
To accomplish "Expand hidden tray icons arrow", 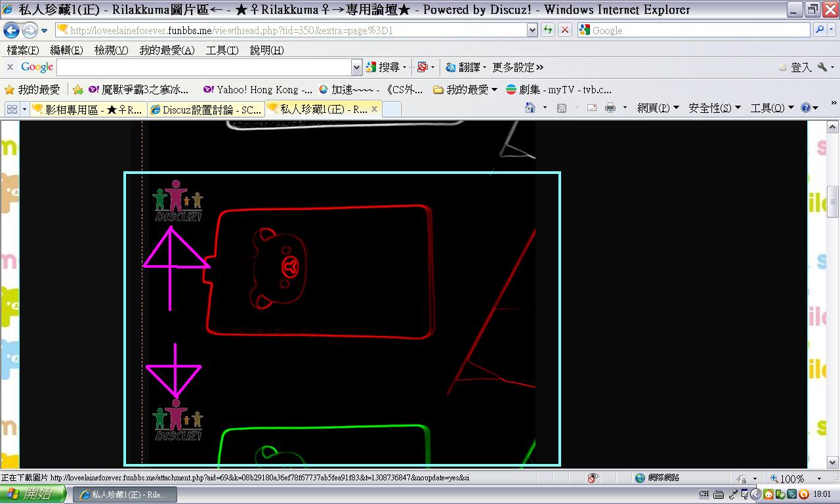I will tap(755, 494).
